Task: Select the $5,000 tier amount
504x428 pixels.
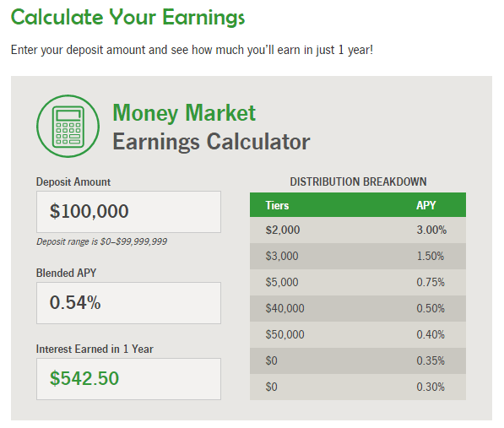Action: point(282,282)
